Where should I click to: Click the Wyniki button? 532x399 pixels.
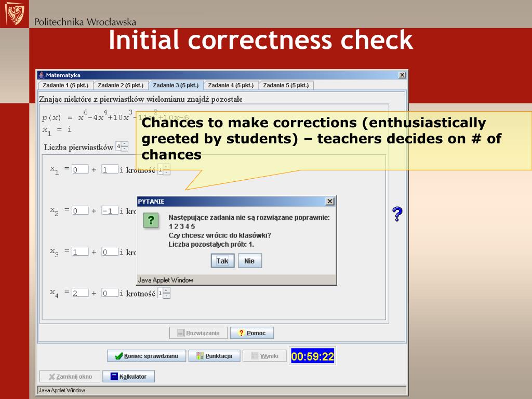[264, 356]
